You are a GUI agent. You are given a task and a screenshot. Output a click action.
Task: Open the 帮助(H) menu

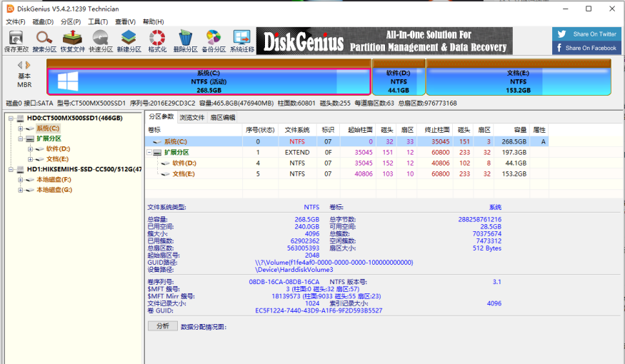153,21
